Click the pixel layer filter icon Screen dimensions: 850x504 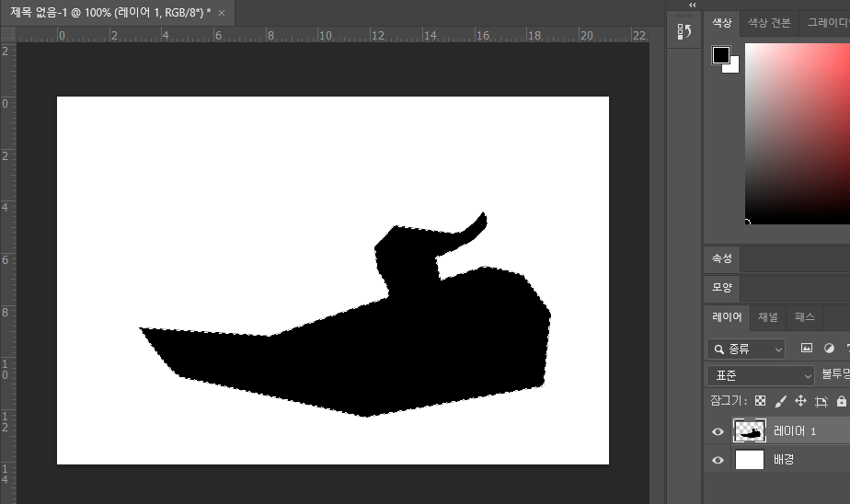point(807,349)
